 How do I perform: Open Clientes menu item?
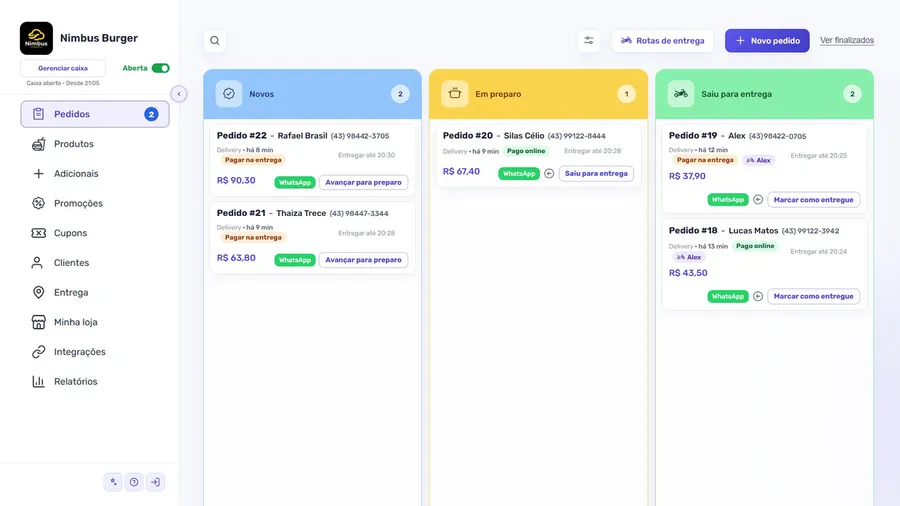[x=95, y=263]
